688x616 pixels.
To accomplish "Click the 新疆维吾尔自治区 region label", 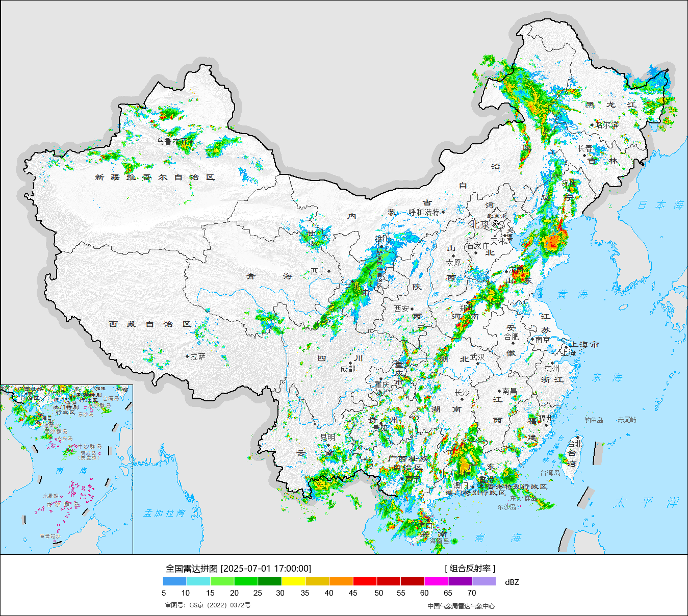I will (155, 177).
